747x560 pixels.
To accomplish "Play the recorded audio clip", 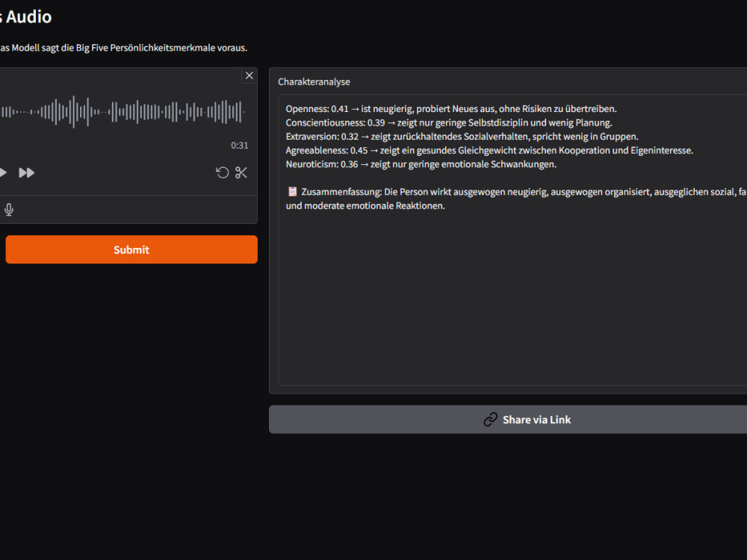I will pos(3,172).
